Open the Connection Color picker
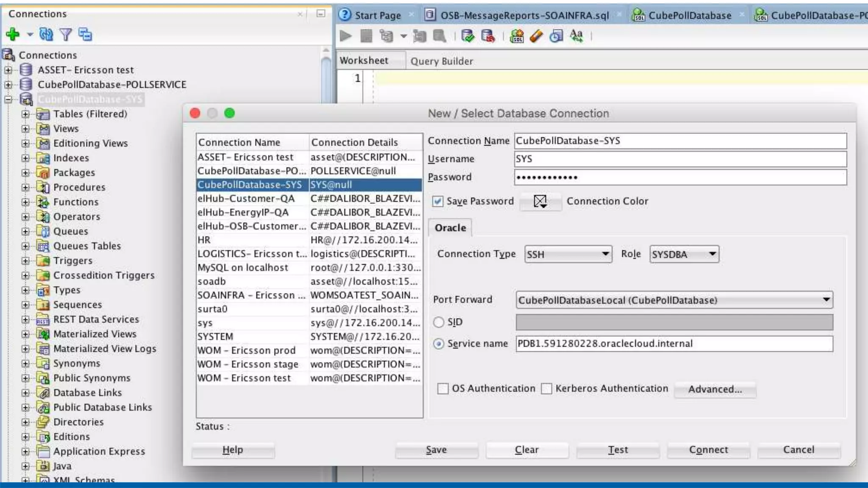This screenshot has height=488, width=868. (x=540, y=202)
